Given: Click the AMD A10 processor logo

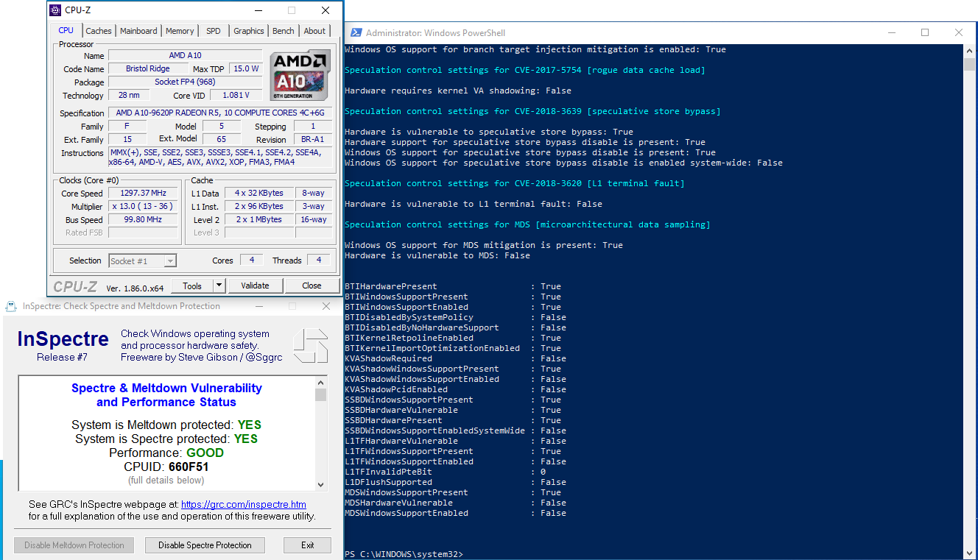Looking at the screenshot, I should coord(300,75).
